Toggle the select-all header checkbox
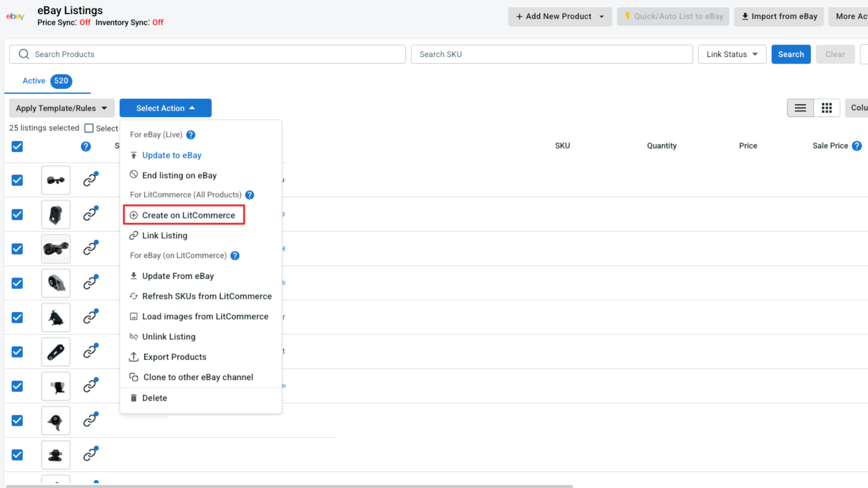 (x=17, y=146)
